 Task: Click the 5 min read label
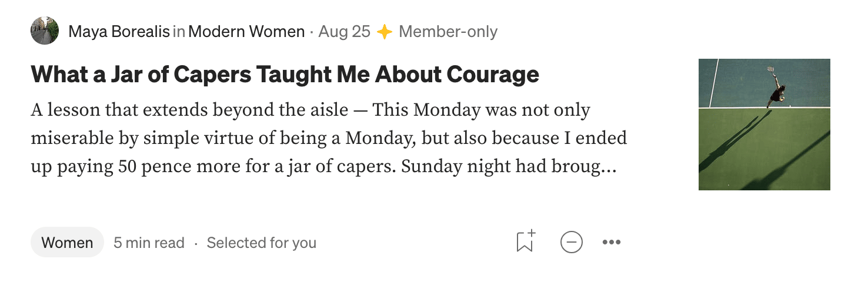click(x=149, y=243)
